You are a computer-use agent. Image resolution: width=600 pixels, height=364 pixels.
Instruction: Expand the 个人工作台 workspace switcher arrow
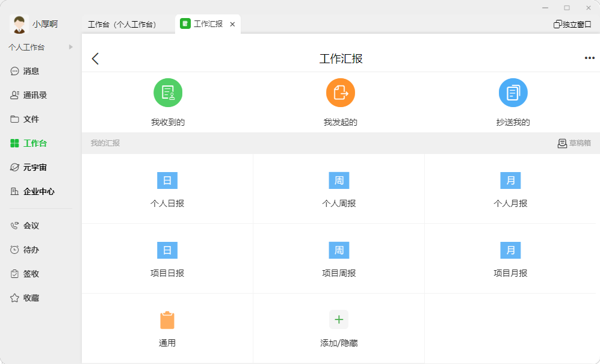(x=70, y=47)
